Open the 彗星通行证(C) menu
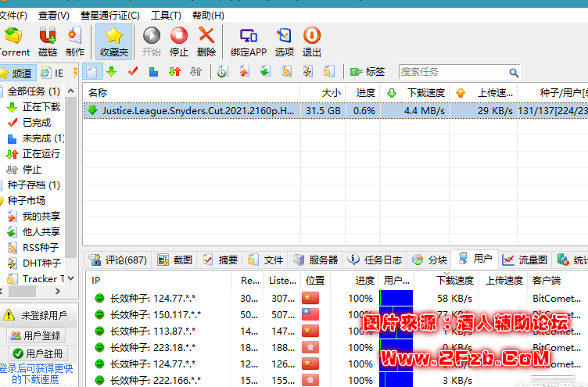This screenshot has height=387, width=588. click(x=110, y=16)
